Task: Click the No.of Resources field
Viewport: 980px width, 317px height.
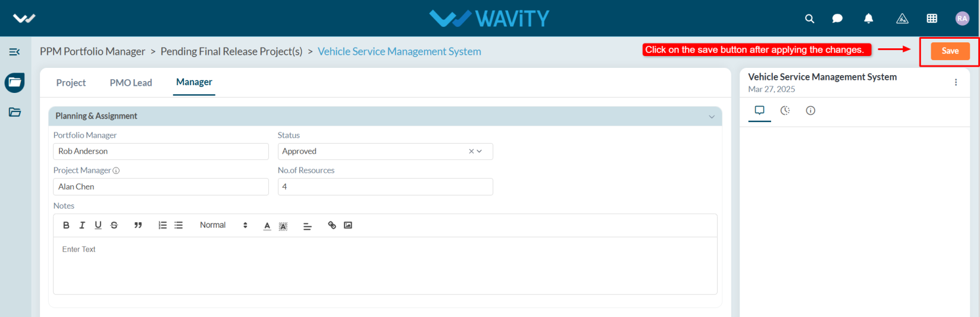Action: click(385, 187)
